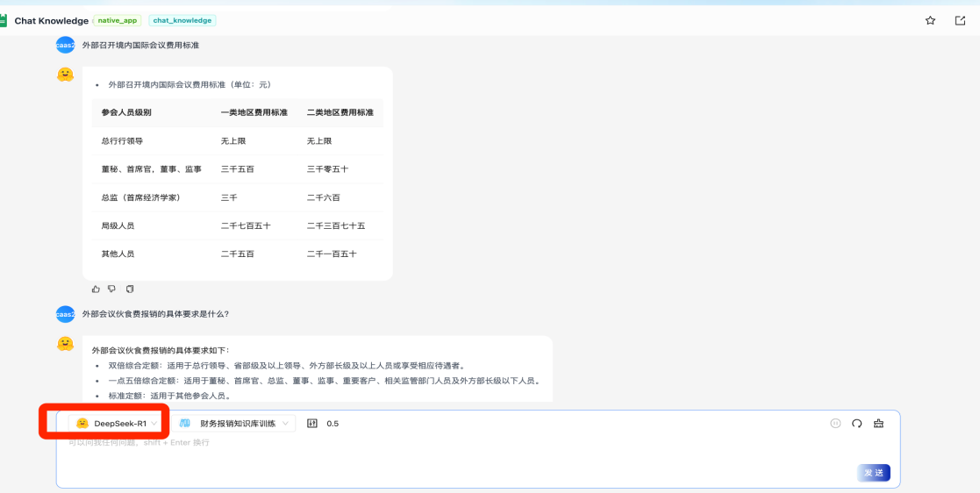Open the share/export icon at top right

pyautogui.click(x=960, y=21)
